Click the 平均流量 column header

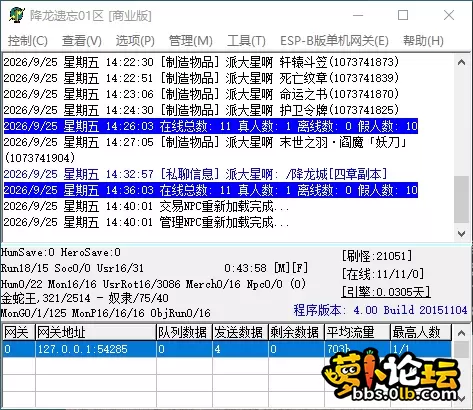(357, 332)
